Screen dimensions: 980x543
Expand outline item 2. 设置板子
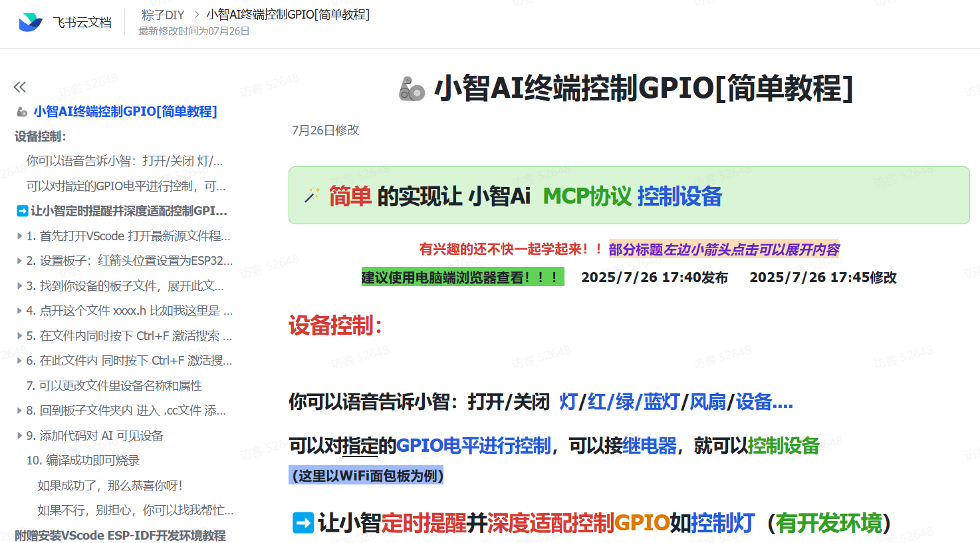tap(19, 261)
